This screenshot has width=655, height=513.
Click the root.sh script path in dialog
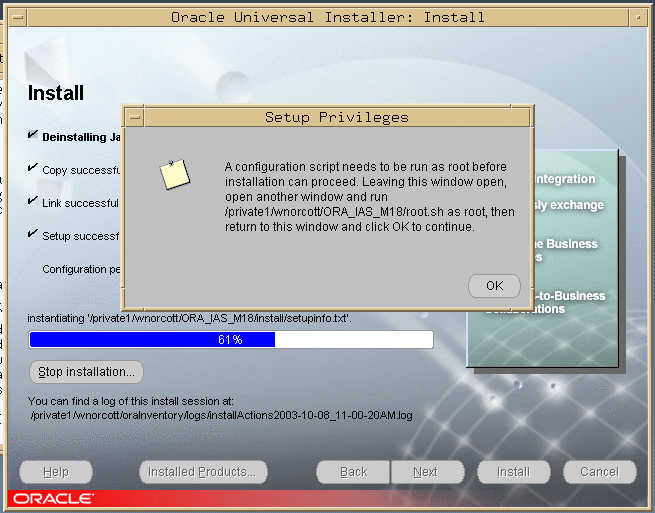click(x=334, y=212)
